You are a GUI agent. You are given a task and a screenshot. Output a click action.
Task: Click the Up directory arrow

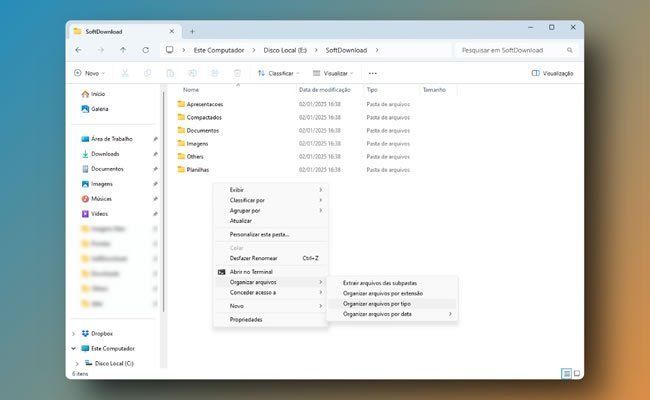[x=123, y=50]
